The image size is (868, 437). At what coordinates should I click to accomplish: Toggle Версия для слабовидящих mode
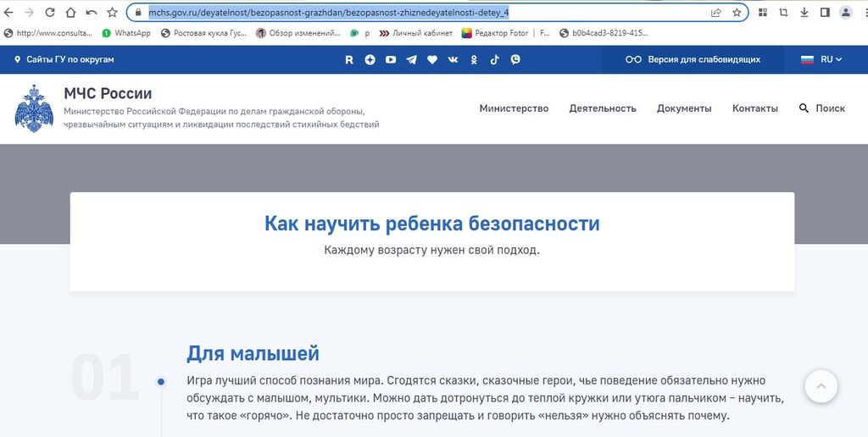coord(693,59)
